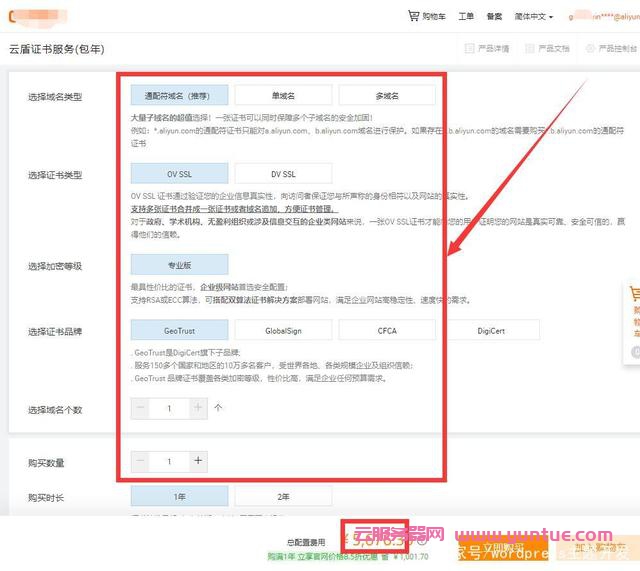Screen dimensions: 640x571
Task: Click the orange cart widget on right edge
Action: pos(633,295)
